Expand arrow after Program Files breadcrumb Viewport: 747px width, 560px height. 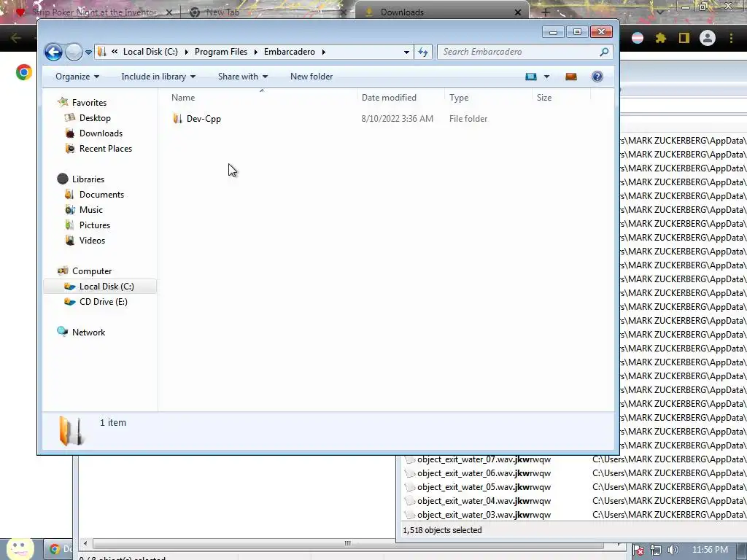256,52
